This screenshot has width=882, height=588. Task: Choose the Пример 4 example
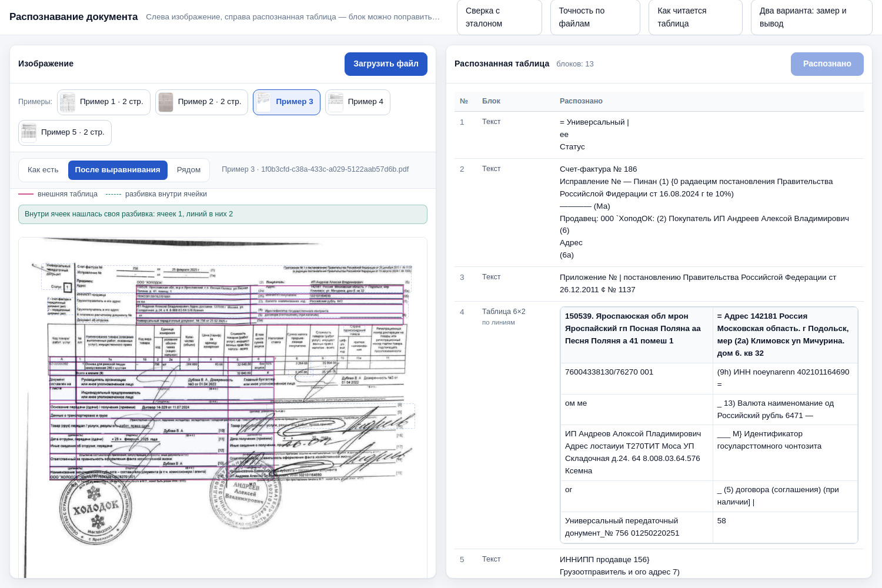(x=358, y=102)
